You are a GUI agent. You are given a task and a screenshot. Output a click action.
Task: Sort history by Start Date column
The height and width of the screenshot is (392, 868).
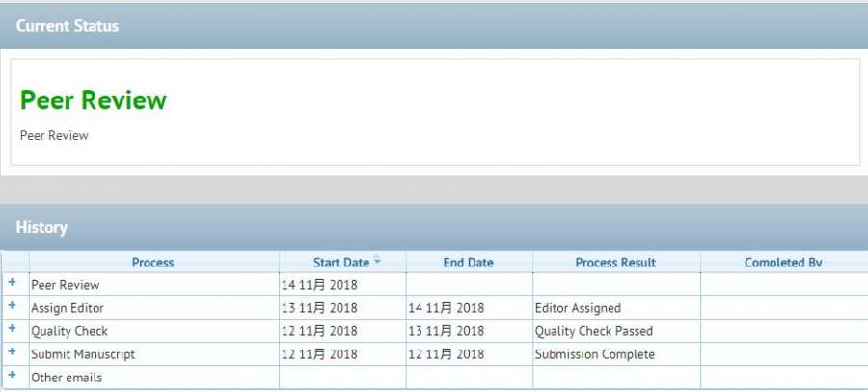[340, 263]
